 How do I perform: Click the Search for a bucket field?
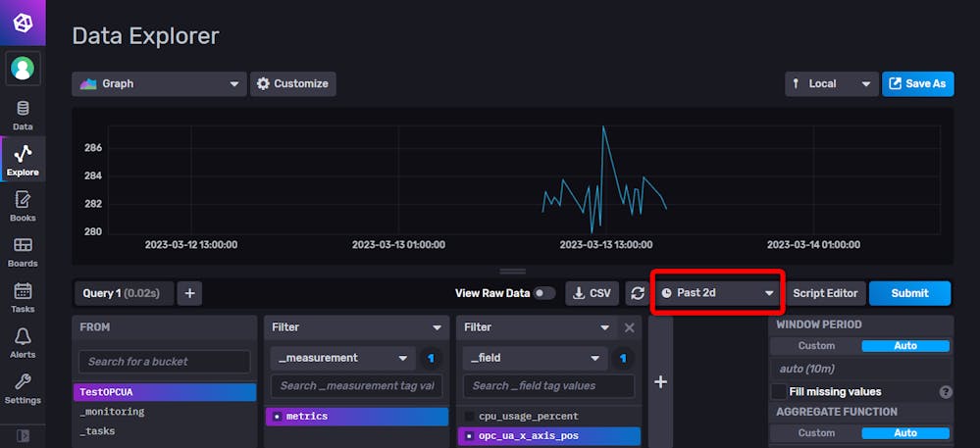click(164, 362)
